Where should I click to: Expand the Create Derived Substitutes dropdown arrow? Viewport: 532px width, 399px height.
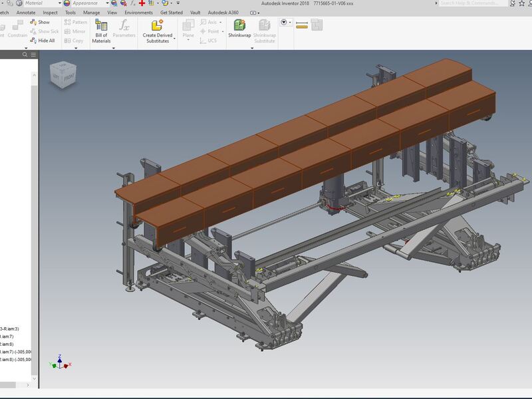point(174,39)
